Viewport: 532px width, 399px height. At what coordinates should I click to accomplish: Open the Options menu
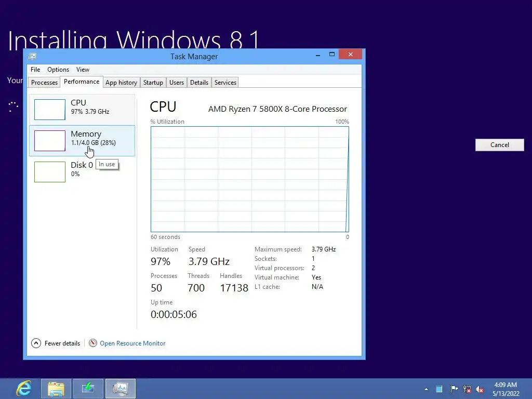click(x=58, y=70)
